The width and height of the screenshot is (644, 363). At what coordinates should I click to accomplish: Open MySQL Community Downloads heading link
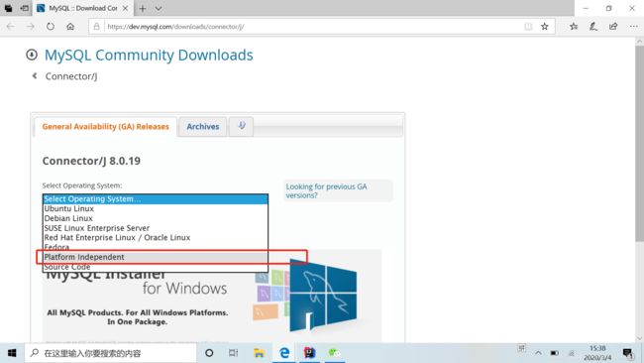tap(149, 56)
